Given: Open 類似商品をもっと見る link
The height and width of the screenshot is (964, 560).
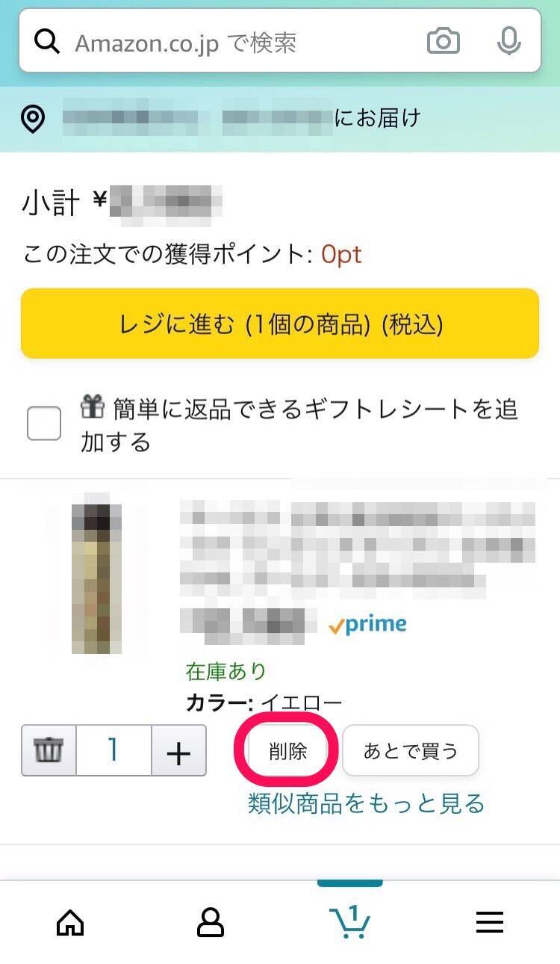Looking at the screenshot, I should tap(366, 803).
